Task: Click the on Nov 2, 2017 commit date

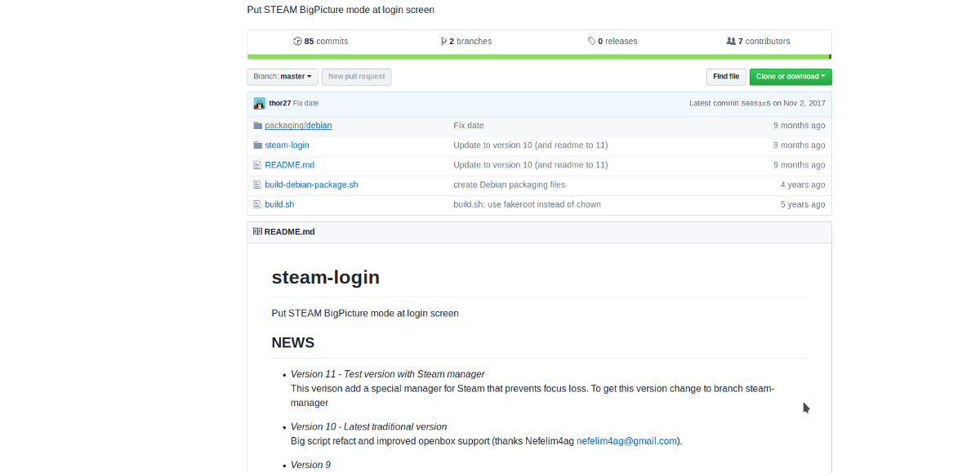Action: pyautogui.click(x=799, y=104)
